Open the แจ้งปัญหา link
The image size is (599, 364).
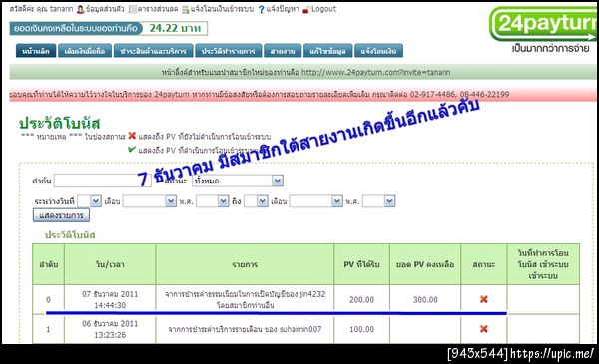pyautogui.click(x=283, y=9)
